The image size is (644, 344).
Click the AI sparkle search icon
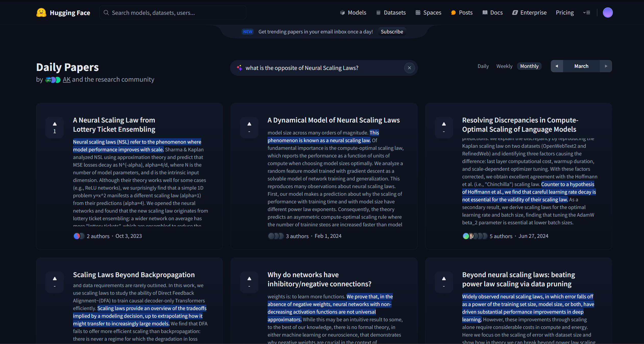(x=239, y=68)
